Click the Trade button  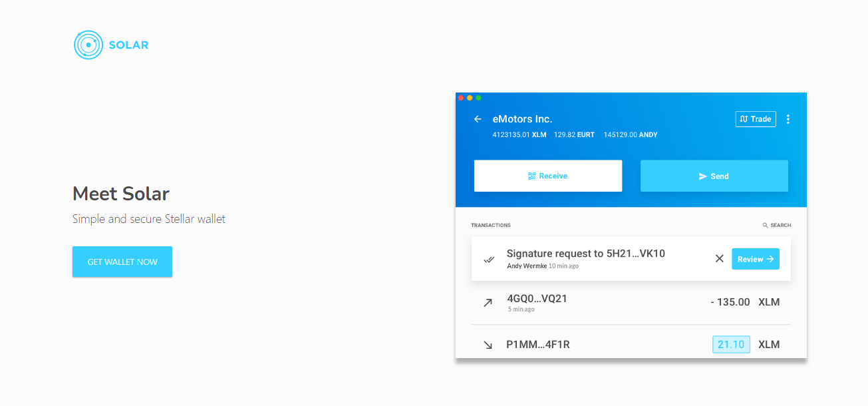(x=756, y=119)
